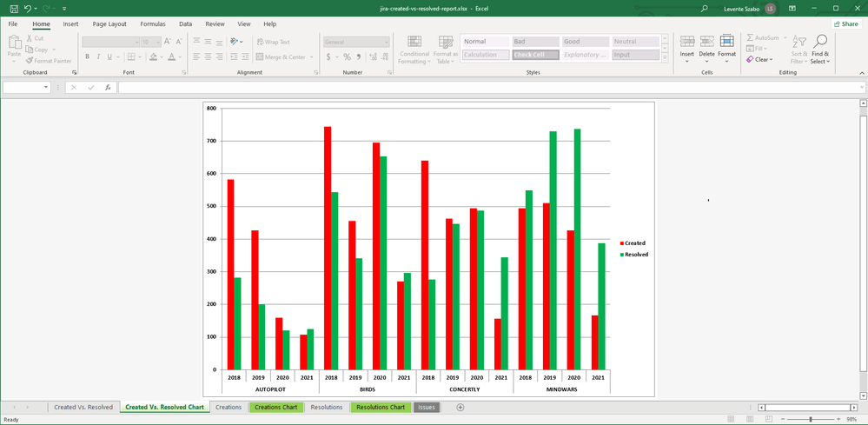868x425 pixels.
Task: Apply the Check Cell style
Action: pyautogui.click(x=534, y=55)
